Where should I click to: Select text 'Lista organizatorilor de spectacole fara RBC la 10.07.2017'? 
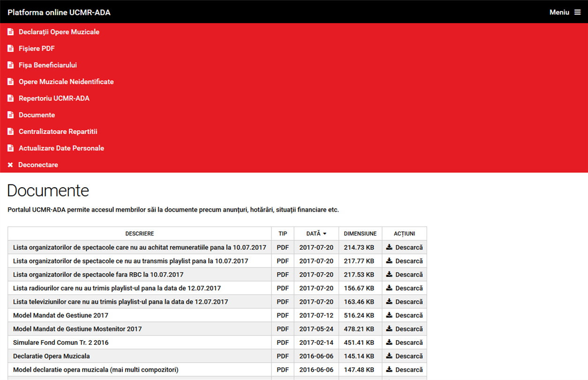click(98, 274)
